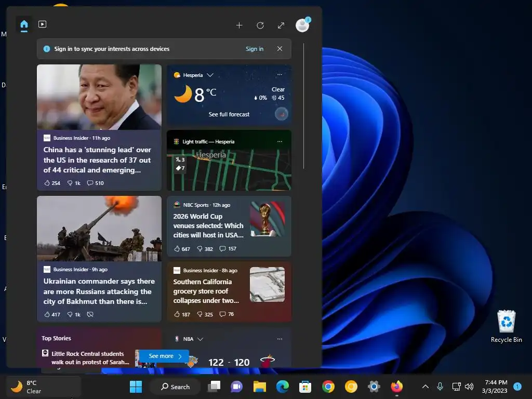Select the Recycle Bin desktop icon

[x=506, y=326]
